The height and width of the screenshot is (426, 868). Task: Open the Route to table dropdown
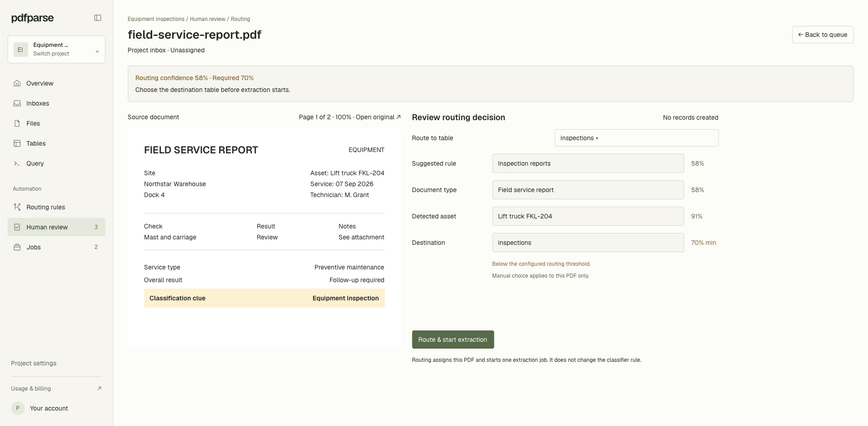pyautogui.click(x=637, y=138)
